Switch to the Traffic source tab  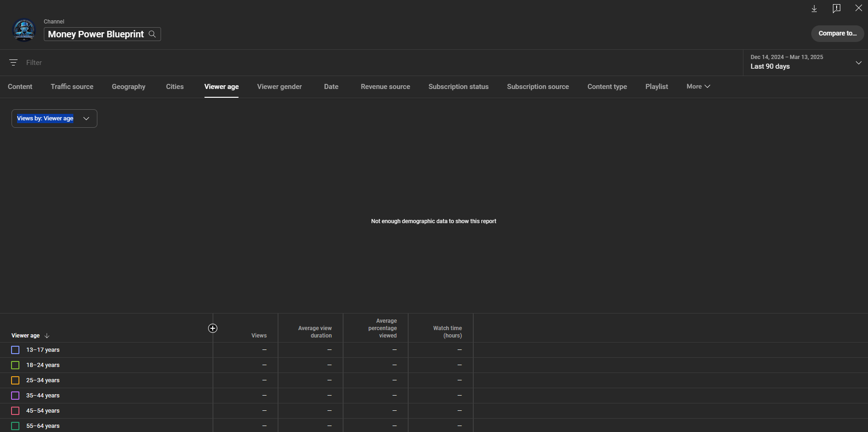(x=72, y=87)
